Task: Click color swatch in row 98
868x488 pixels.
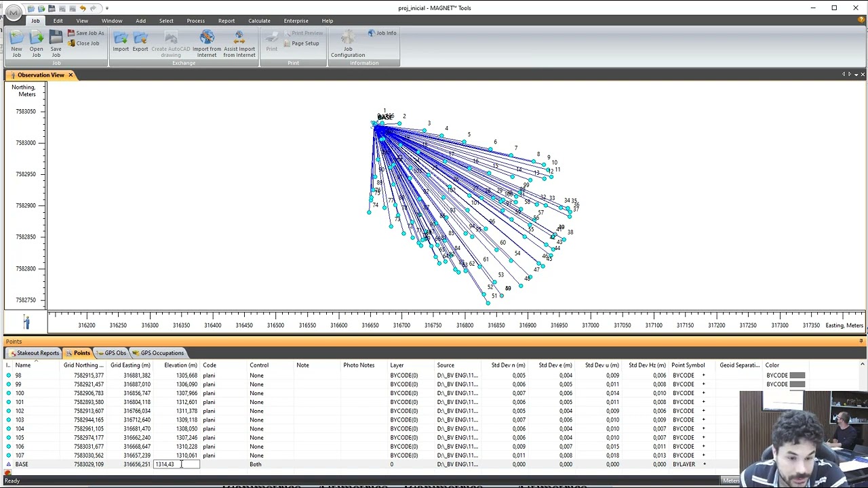Action: click(797, 375)
